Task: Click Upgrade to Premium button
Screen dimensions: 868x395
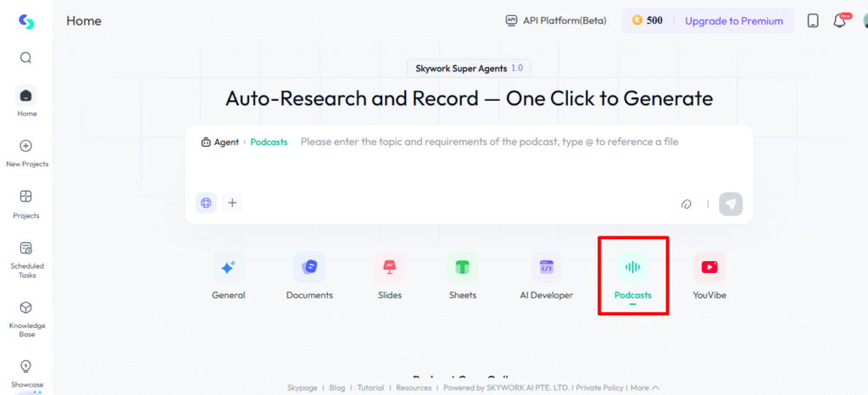Action: (x=733, y=21)
